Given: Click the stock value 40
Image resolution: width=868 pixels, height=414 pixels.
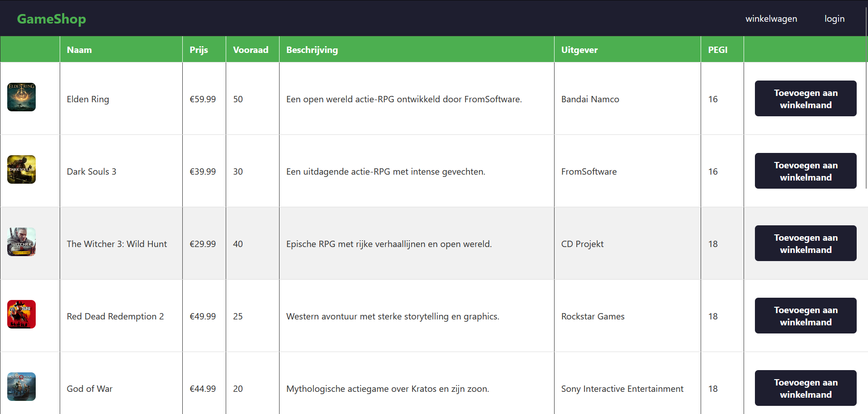Looking at the screenshot, I should coord(238,244).
